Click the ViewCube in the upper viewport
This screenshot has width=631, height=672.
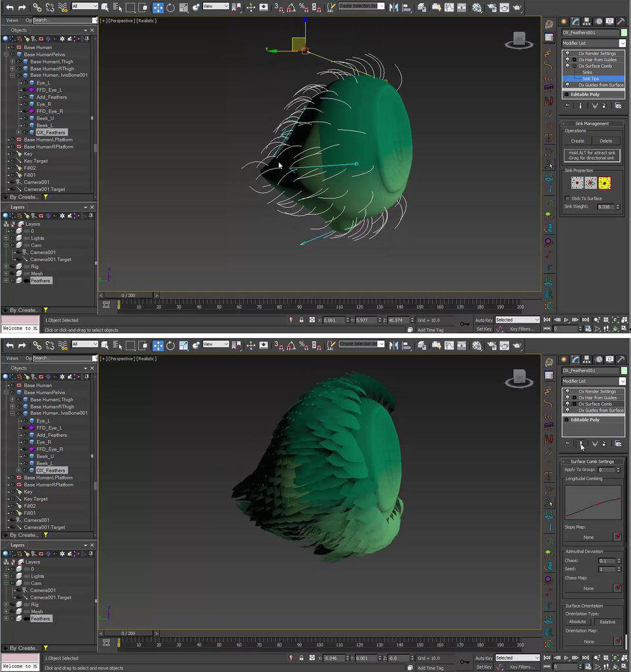click(x=519, y=40)
